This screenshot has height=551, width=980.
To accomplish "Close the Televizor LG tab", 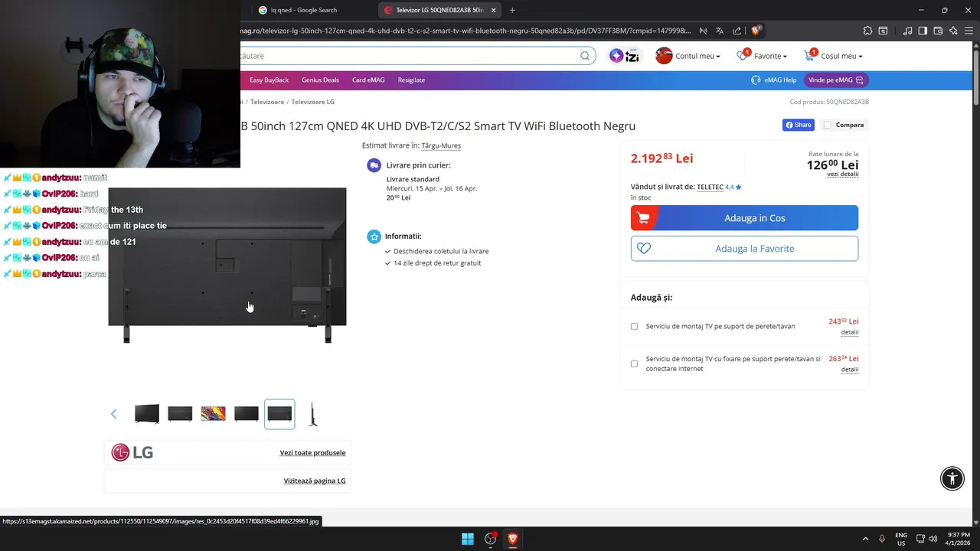I will (x=493, y=10).
